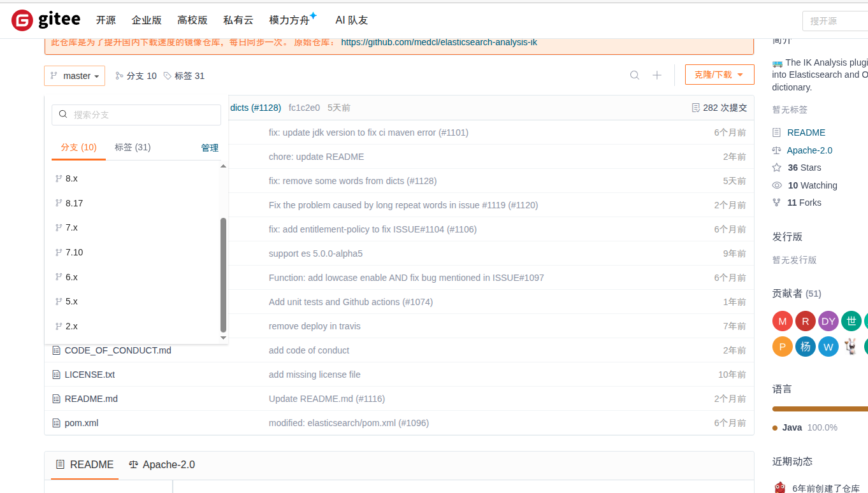Click contributor avatar M

coord(783,321)
